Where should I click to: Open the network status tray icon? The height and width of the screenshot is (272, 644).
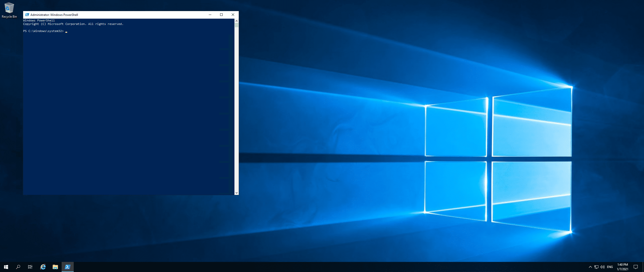tap(596, 267)
